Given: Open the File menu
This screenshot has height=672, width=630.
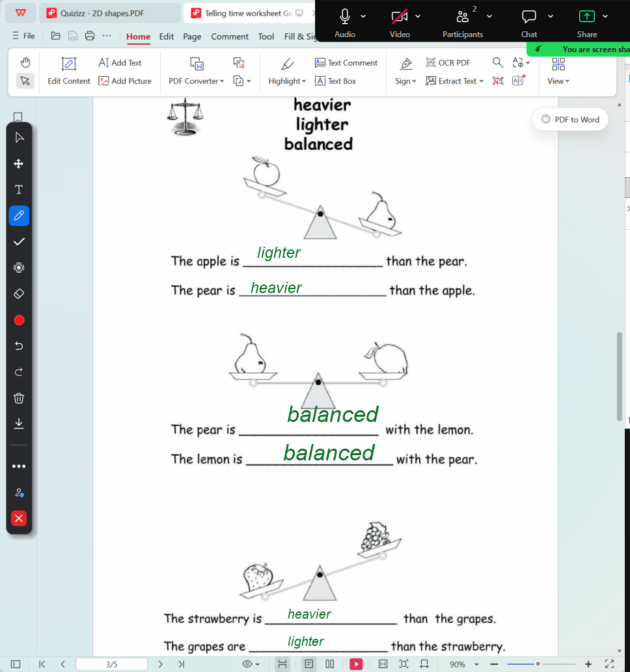Looking at the screenshot, I should (24, 36).
